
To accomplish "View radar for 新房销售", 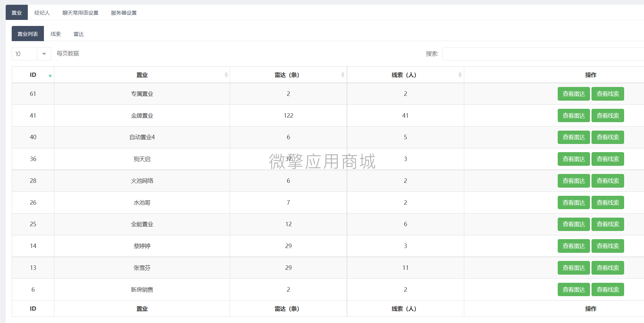I will click(574, 289).
